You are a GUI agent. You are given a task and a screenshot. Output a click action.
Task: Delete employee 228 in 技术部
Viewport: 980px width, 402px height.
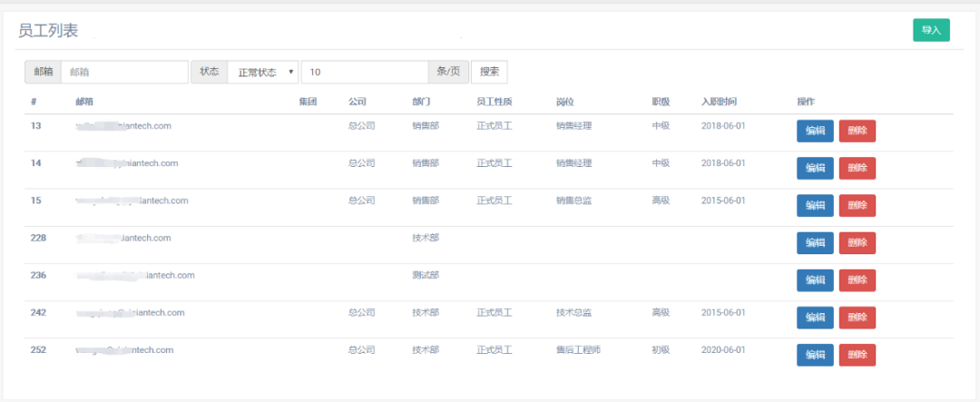857,242
